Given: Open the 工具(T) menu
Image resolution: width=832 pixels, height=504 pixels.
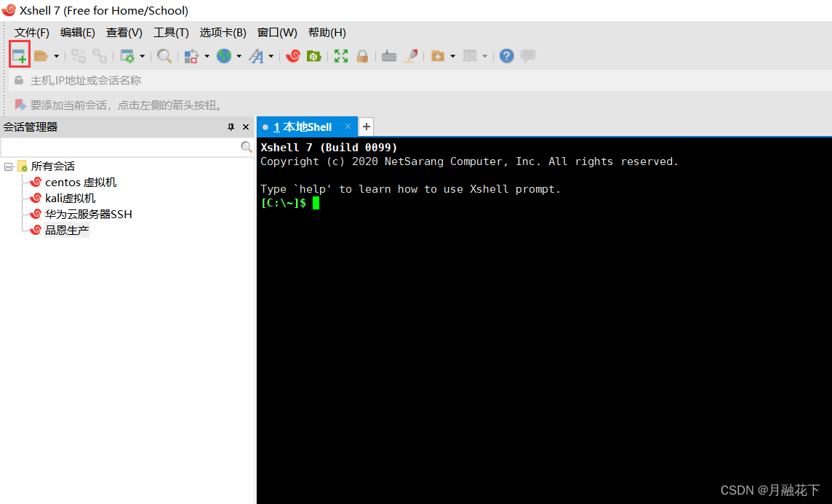Looking at the screenshot, I should point(171,33).
